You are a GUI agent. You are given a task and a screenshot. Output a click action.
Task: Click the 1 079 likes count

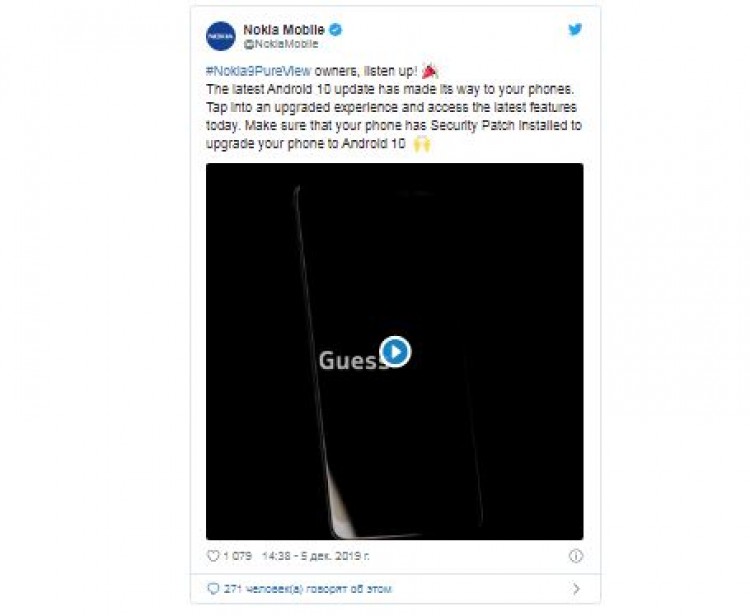[237, 556]
